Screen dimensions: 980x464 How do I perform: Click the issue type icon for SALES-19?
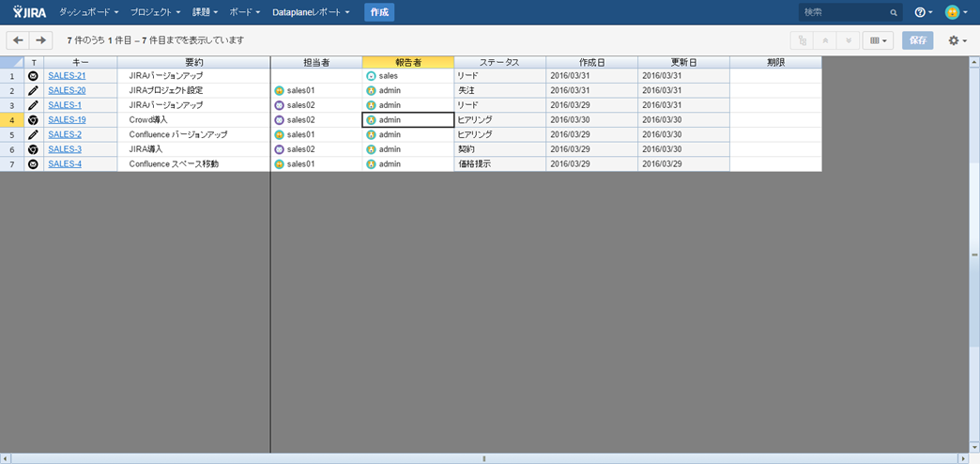33,119
